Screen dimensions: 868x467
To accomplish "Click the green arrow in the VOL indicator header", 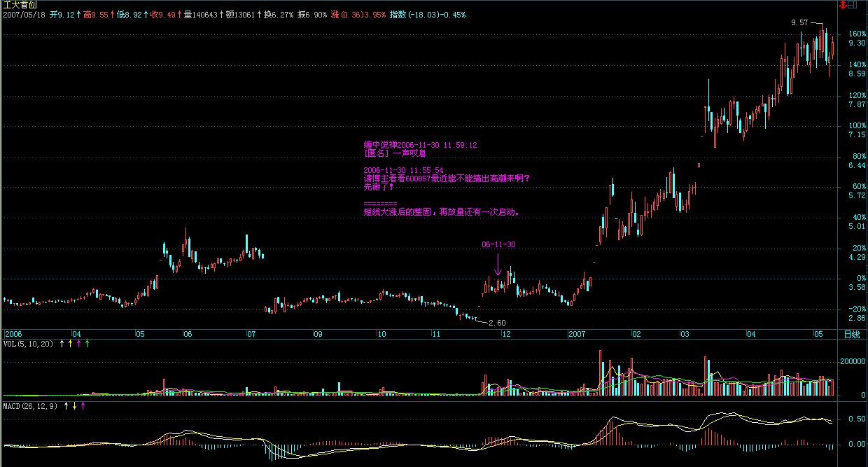I will tap(87, 344).
